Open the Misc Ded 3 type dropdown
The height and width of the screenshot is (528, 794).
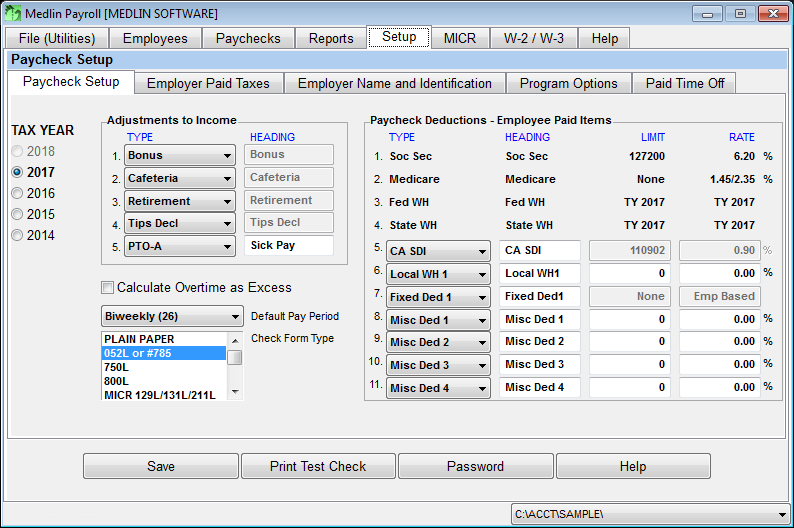(438, 365)
